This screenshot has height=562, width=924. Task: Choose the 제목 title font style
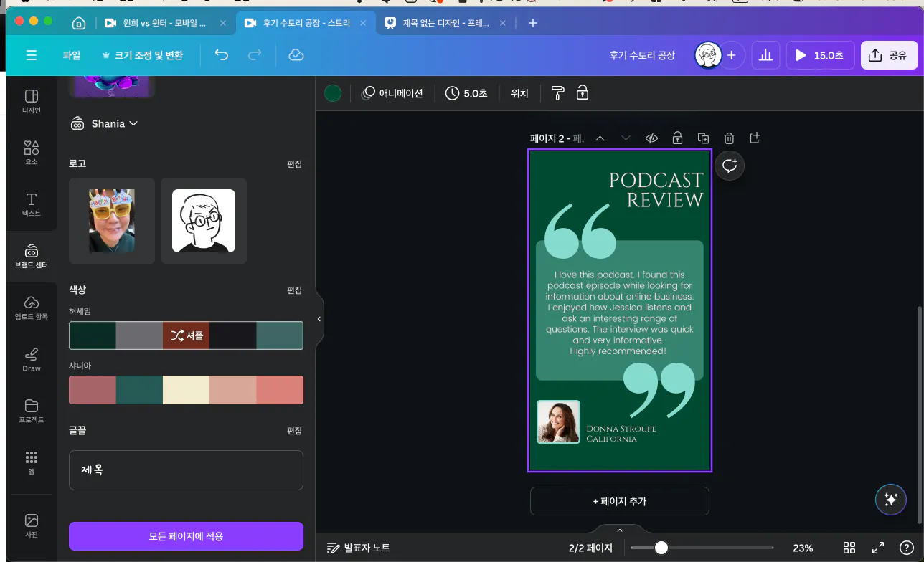186,470
